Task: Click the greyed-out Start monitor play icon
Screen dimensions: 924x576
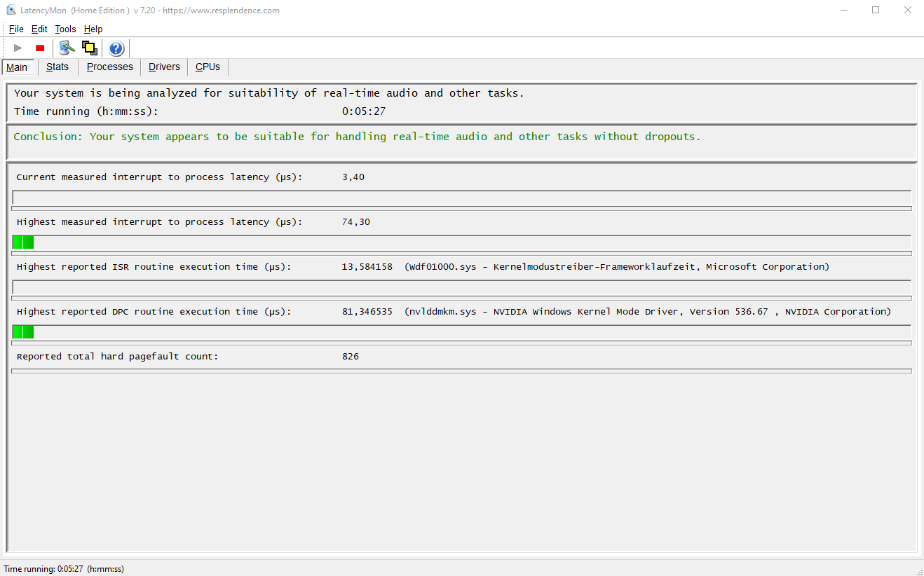Action: (18, 48)
